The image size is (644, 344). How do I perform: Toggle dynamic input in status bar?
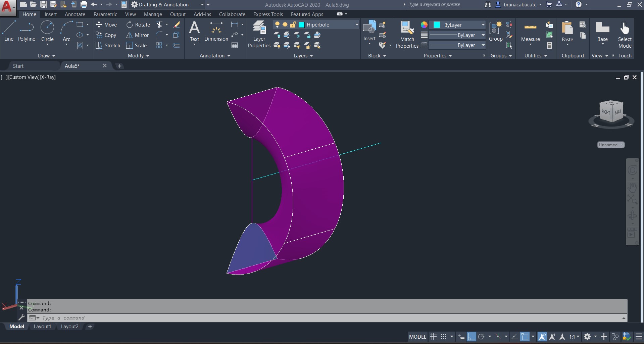click(461, 337)
